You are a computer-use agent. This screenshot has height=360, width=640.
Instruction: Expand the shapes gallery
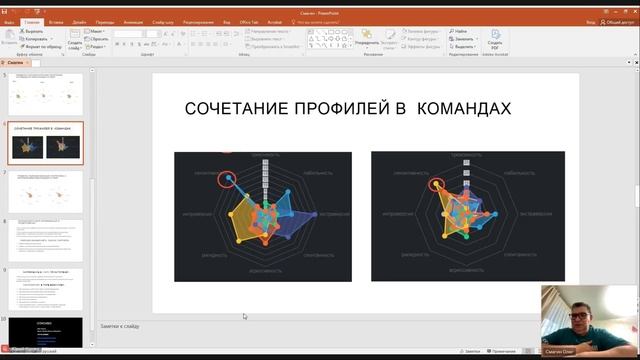351,46
